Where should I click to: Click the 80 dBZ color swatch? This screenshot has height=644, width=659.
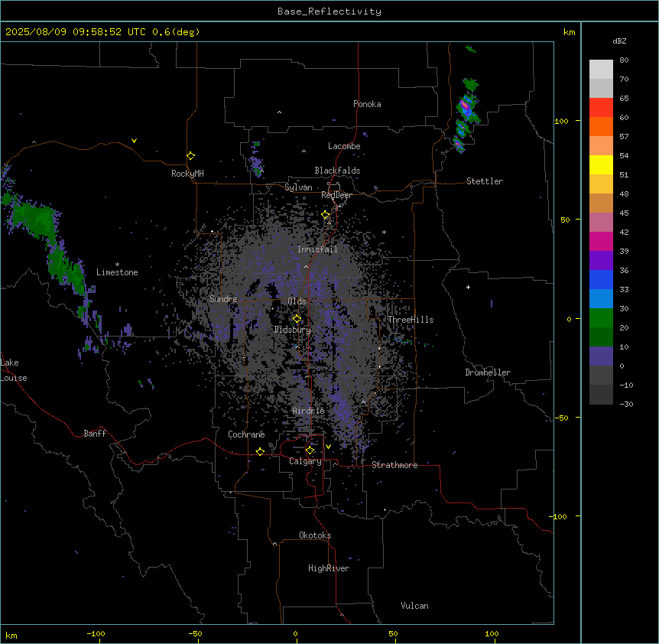point(601,70)
